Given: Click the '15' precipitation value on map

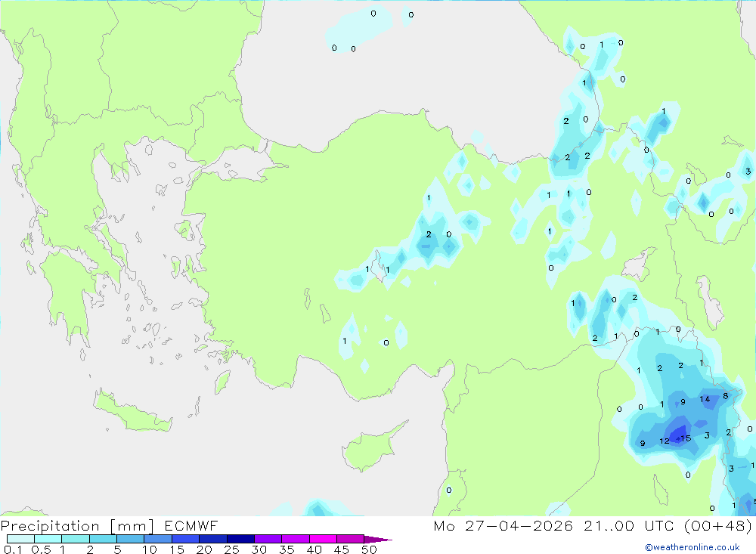Looking at the screenshot, I should click(686, 438).
